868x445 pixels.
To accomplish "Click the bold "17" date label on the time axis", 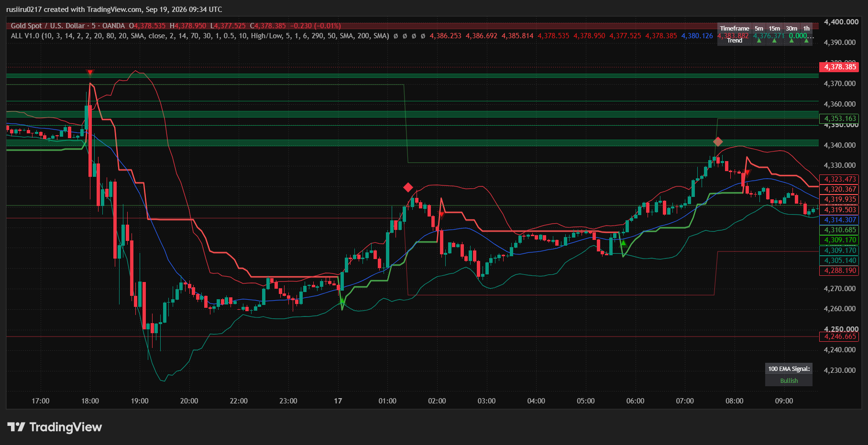I will (x=338, y=401).
